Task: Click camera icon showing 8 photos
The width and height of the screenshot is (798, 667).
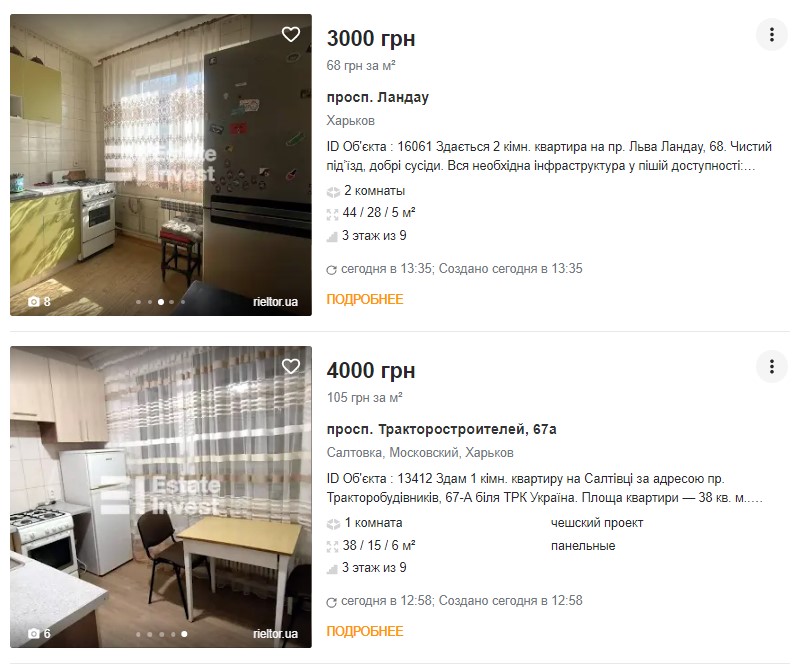Action: coord(34,301)
